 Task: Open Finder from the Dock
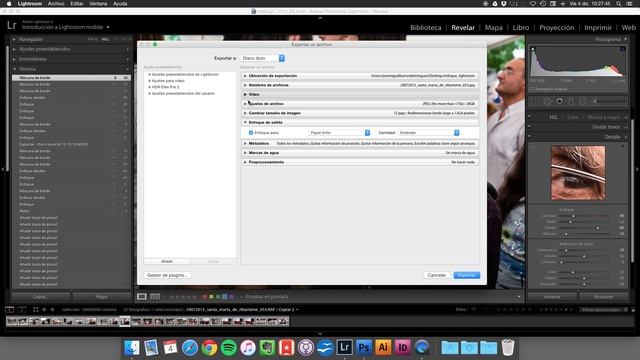pyautogui.click(x=132, y=348)
